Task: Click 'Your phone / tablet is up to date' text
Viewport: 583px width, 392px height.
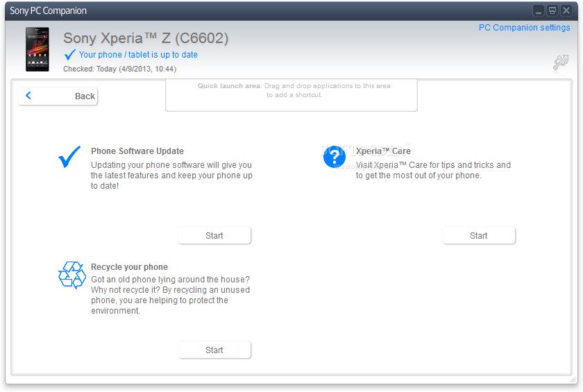Action: tap(138, 55)
